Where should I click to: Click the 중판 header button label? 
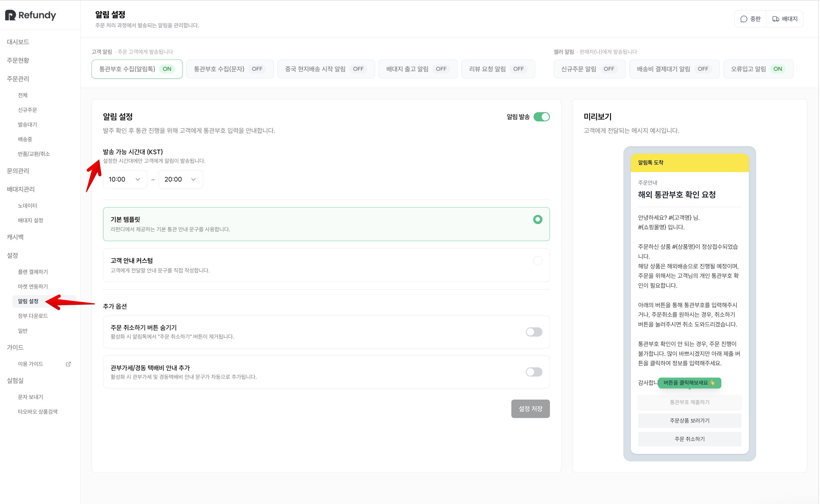[755, 19]
